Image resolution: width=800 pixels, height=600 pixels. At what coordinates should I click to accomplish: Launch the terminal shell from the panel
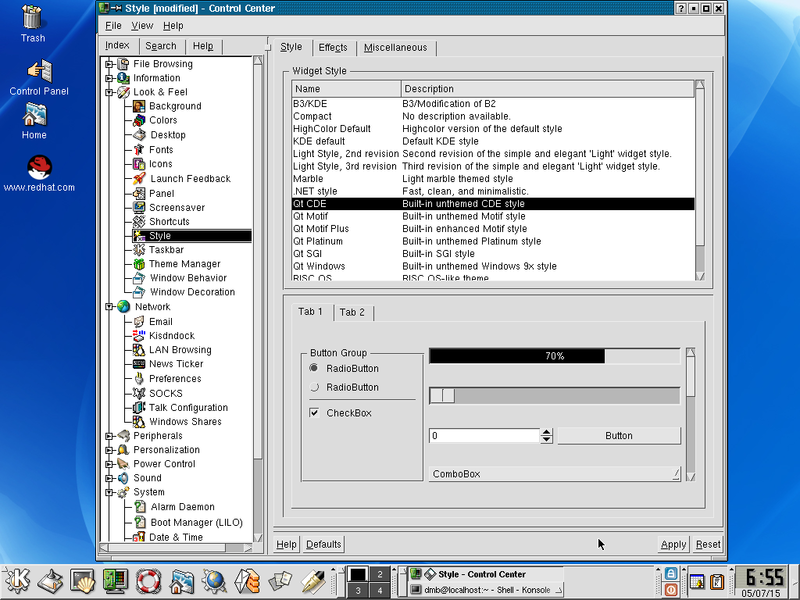point(83,581)
